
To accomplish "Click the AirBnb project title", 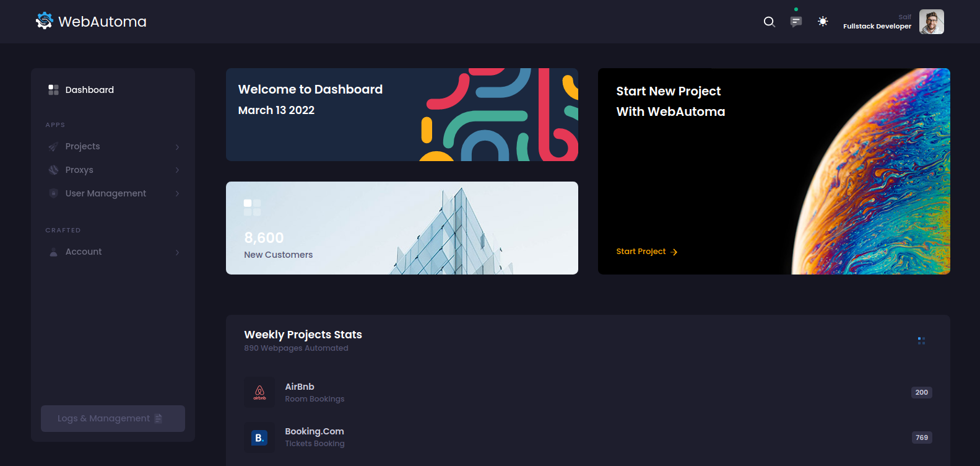I will (300, 387).
